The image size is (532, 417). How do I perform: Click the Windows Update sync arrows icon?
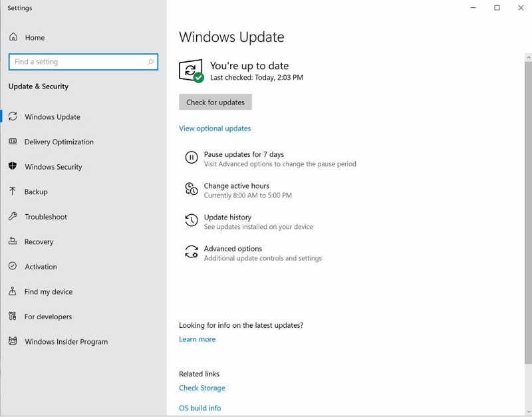[x=13, y=116]
